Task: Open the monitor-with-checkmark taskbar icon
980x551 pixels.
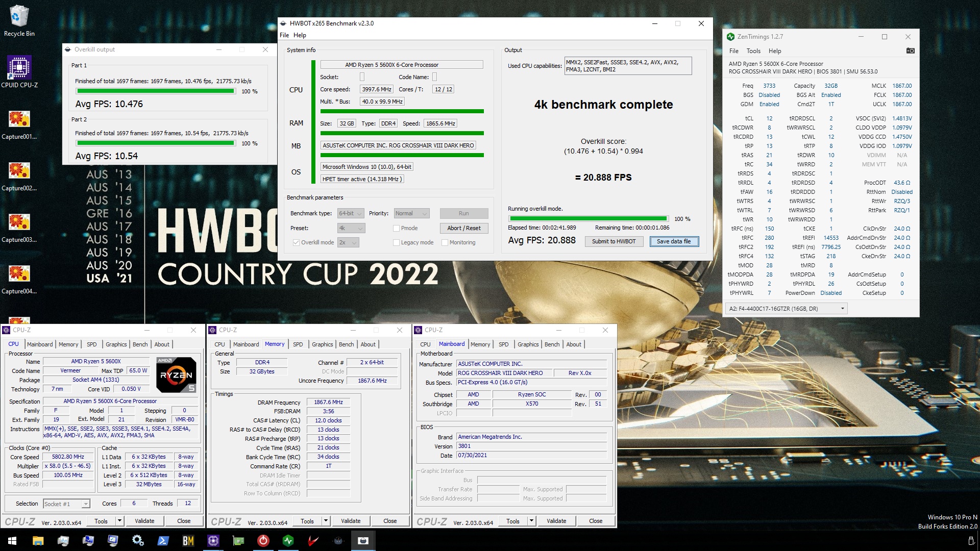Action: 113,541
